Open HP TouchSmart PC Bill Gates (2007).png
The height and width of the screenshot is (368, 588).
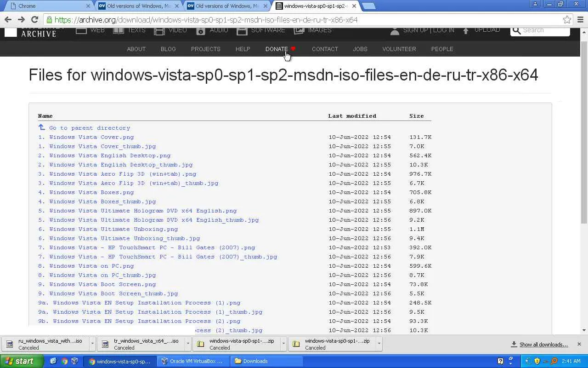(x=147, y=247)
